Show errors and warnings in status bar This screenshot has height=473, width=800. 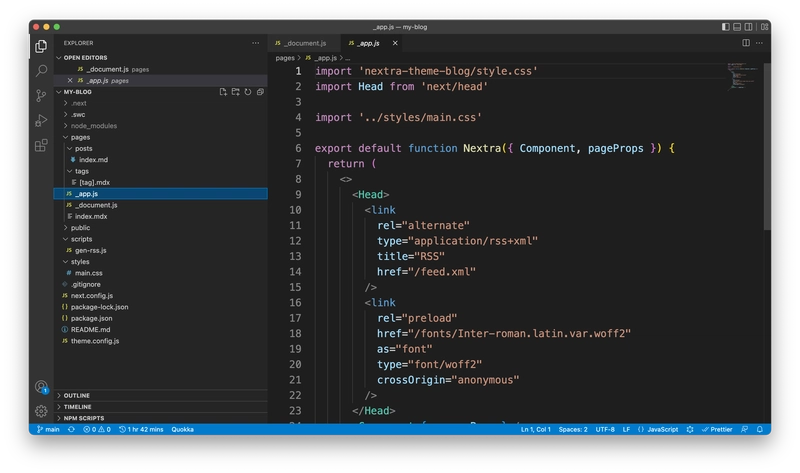(97, 429)
